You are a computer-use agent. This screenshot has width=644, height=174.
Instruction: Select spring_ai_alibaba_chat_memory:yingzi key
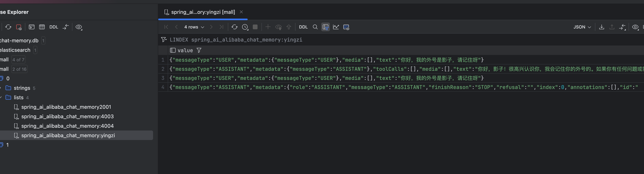pos(68,135)
